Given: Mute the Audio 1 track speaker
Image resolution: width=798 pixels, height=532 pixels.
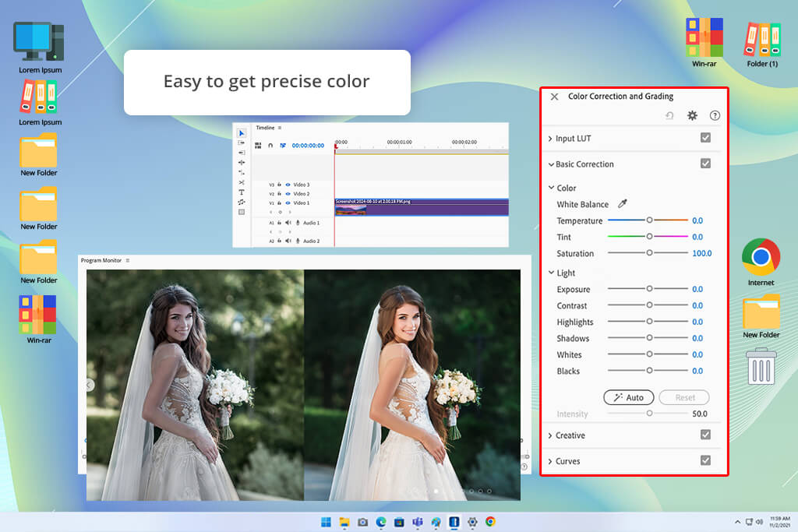Looking at the screenshot, I should coord(288,223).
